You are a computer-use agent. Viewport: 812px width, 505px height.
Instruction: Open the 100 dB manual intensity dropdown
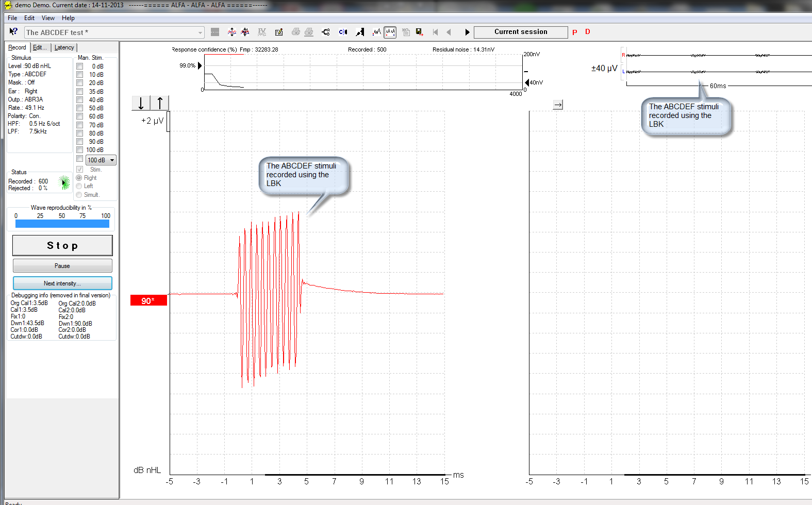click(101, 160)
